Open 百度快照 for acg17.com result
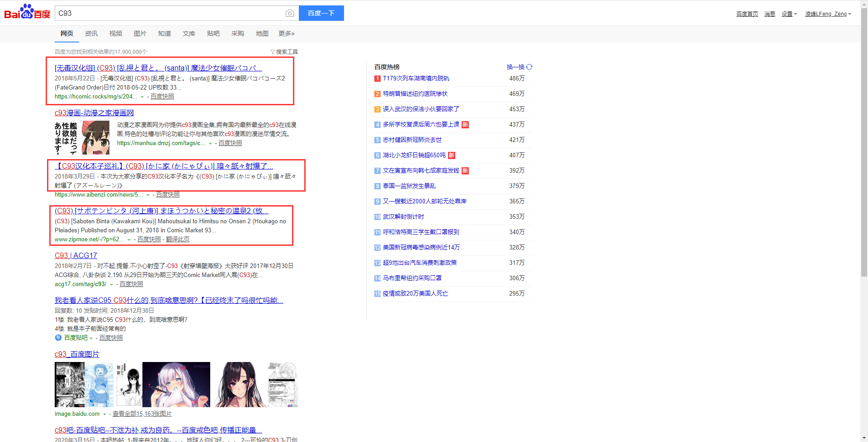 coord(131,284)
